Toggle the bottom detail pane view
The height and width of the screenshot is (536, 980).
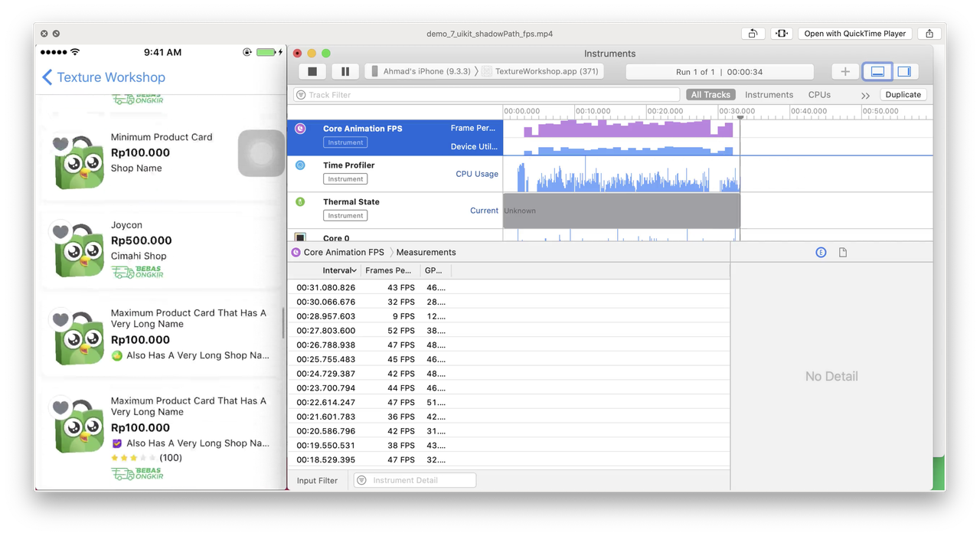(x=877, y=71)
